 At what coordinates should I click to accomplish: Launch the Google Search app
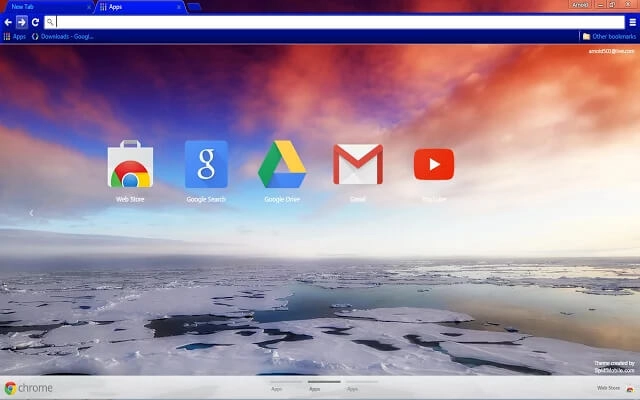(206, 164)
